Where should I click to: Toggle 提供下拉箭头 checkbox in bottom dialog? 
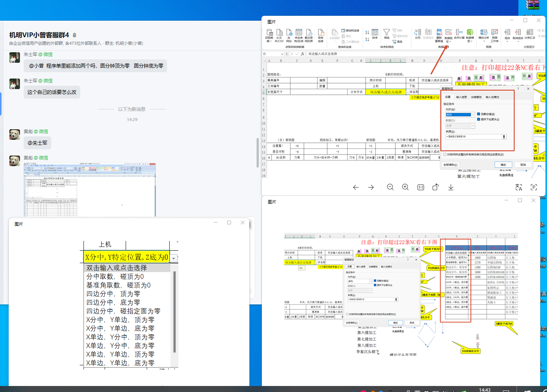click(375, 285)
